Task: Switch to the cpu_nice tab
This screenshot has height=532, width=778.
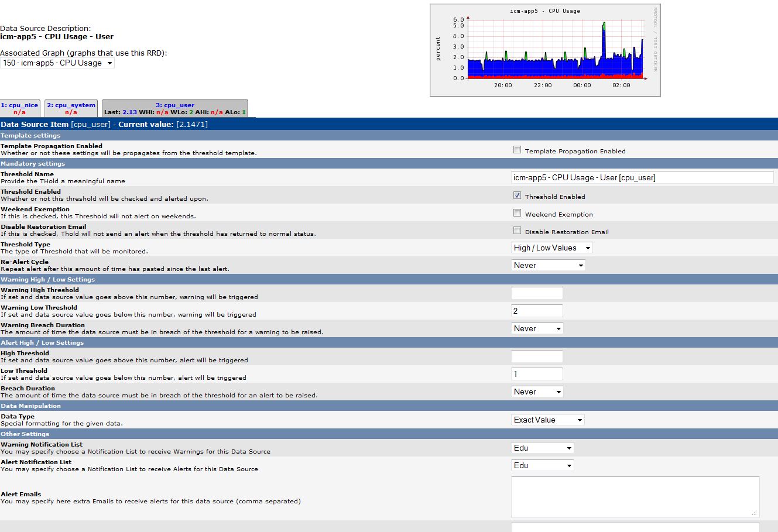Action: pyautogui.click(x=20, y=108)
